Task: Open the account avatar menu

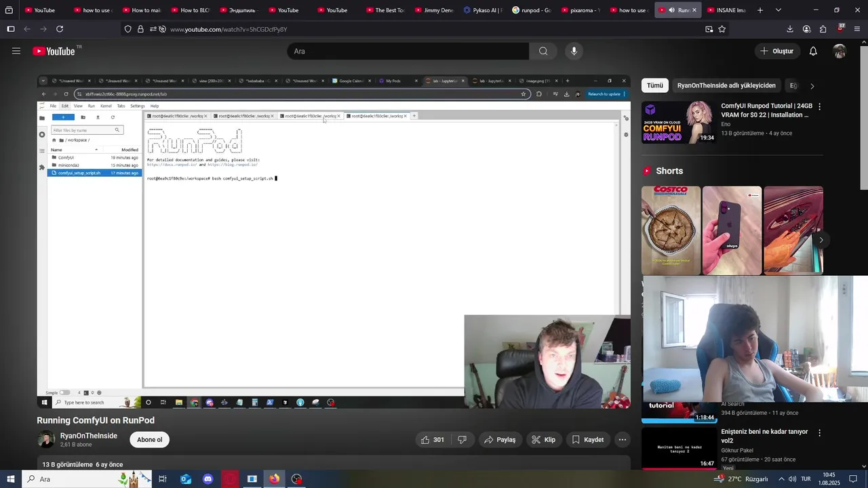Action: 840,51
